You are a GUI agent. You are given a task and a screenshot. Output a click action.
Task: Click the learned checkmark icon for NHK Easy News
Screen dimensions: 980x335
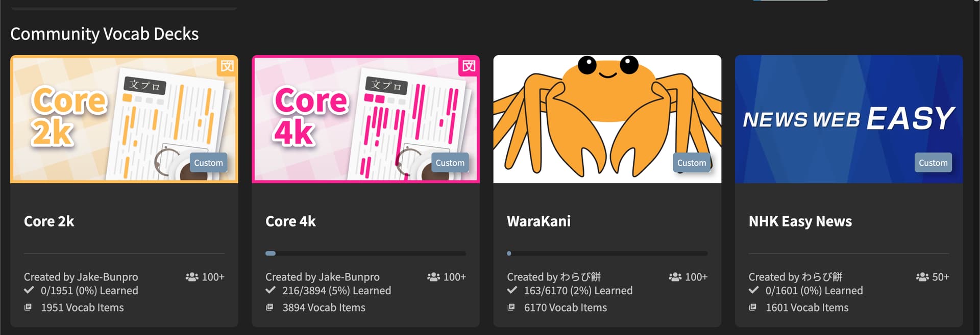(753, 290)
